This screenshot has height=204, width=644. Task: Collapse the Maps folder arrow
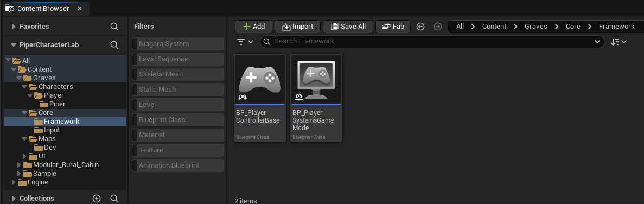pos(24,139)
